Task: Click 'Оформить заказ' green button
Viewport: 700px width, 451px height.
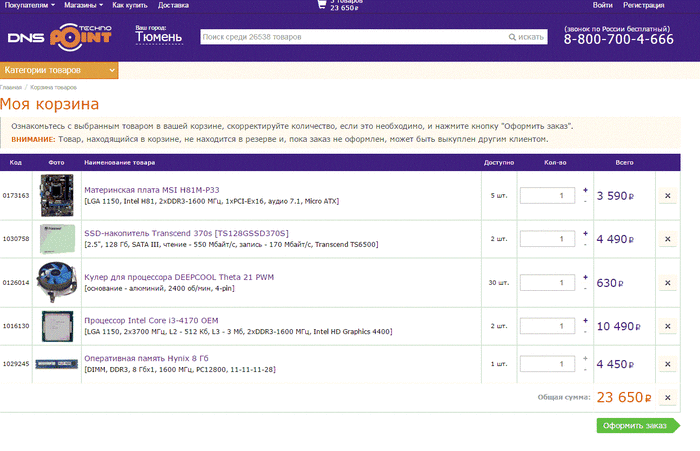Action: point(638,426)
